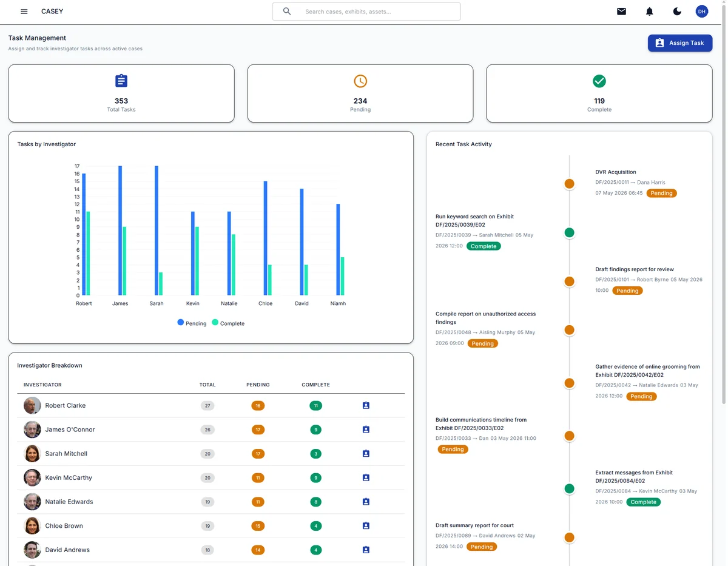Click James O'Connor's avatar photo
The image size is (728, 566).
point(32,430)
